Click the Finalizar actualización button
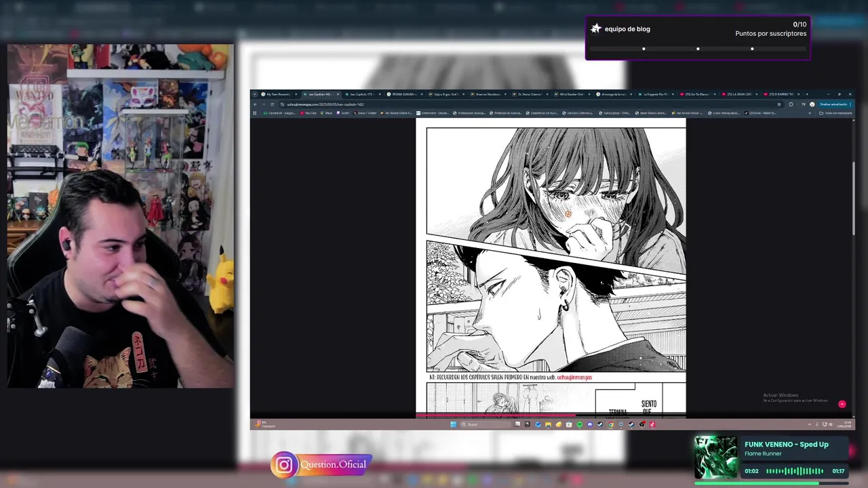Image resolution: width=868 pixels, height=488 pixels. point(835,104)
